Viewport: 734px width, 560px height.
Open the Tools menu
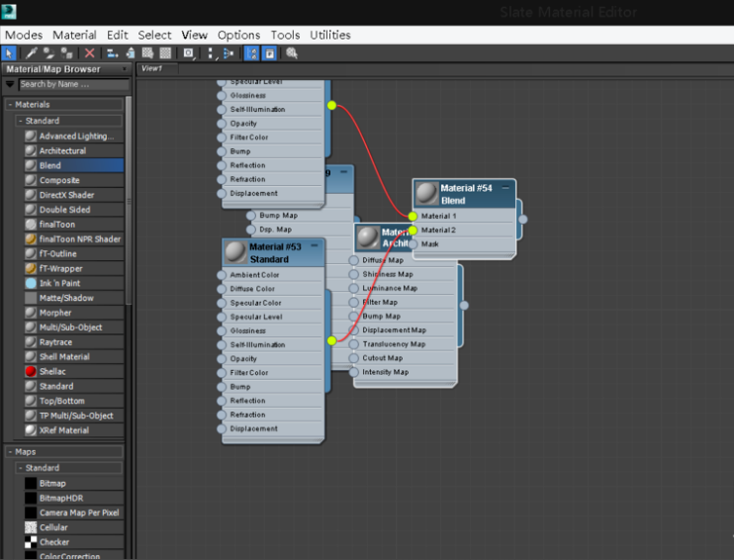coord(285,35)
